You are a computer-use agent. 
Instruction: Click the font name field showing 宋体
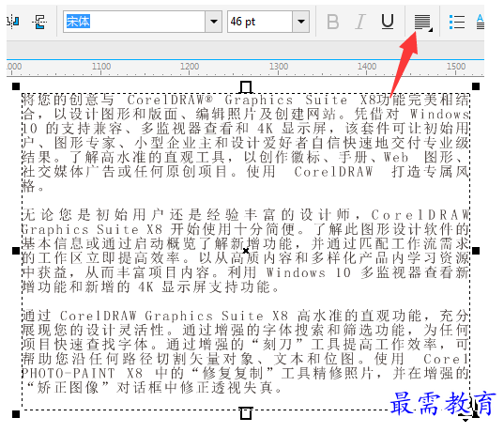(x=134, y=22)
